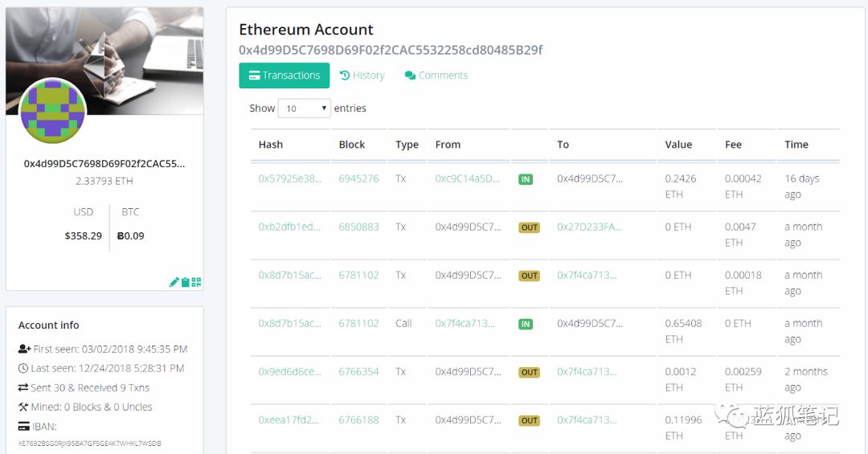
Task: Switch to the History tab
Action: (362, 76)
